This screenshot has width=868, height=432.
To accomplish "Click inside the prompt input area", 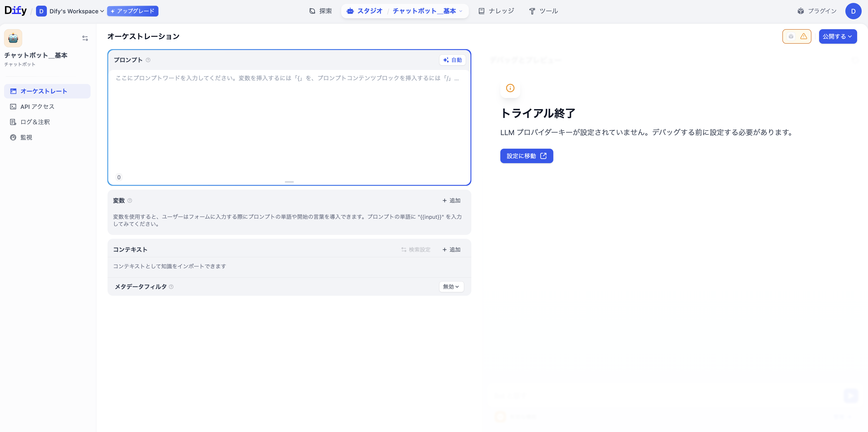I will point(289,118).
